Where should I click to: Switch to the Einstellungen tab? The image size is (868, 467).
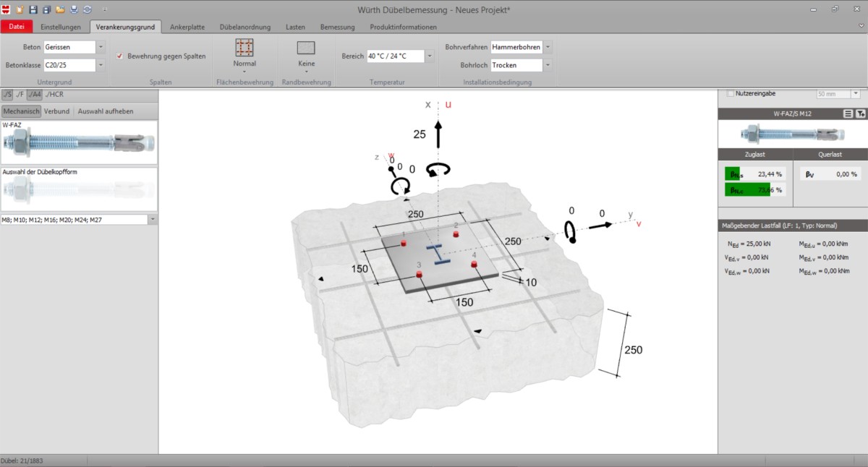pyautogui.click(x=61, y=27)
